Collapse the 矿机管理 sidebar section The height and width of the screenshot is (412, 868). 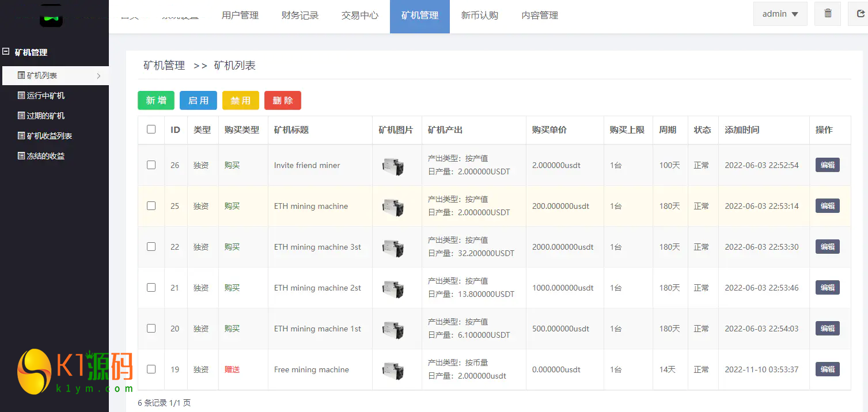click(x=6, y=52)
